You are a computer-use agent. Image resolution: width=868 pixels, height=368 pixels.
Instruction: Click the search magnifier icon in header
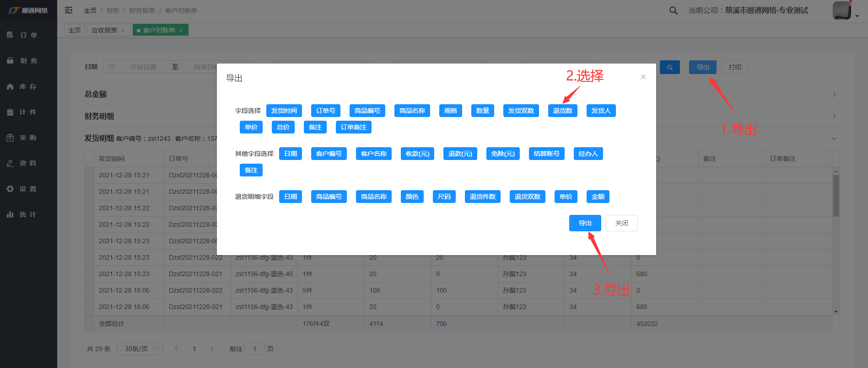[673, 11]
